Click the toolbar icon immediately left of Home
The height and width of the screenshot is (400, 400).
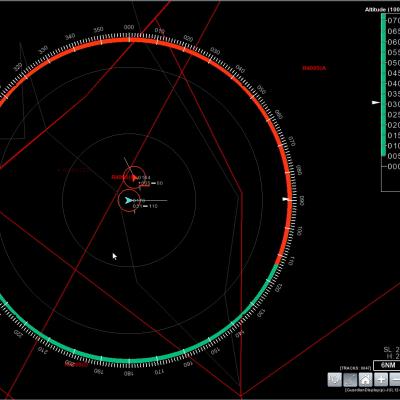350,380
